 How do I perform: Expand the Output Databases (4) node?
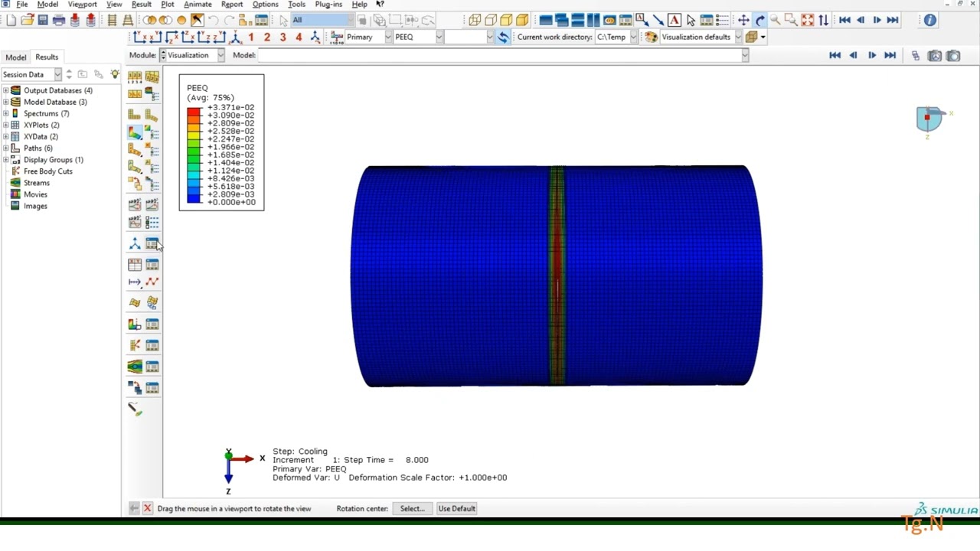click(x=5, y=90)
